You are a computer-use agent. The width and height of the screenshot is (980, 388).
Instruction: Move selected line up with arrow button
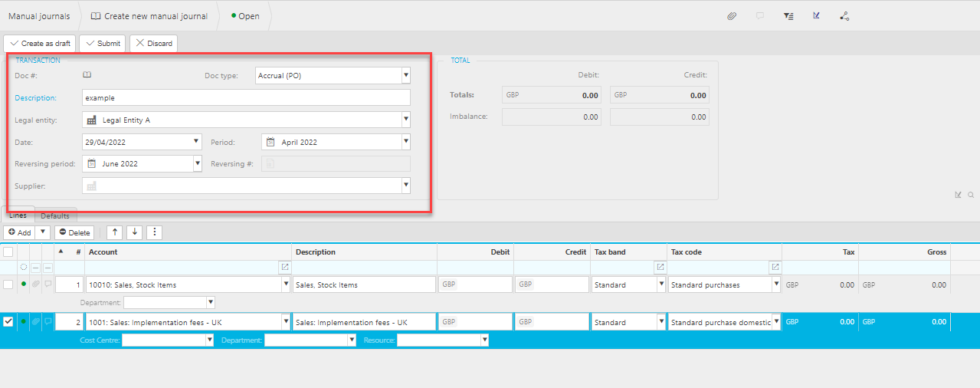[114, 232]
